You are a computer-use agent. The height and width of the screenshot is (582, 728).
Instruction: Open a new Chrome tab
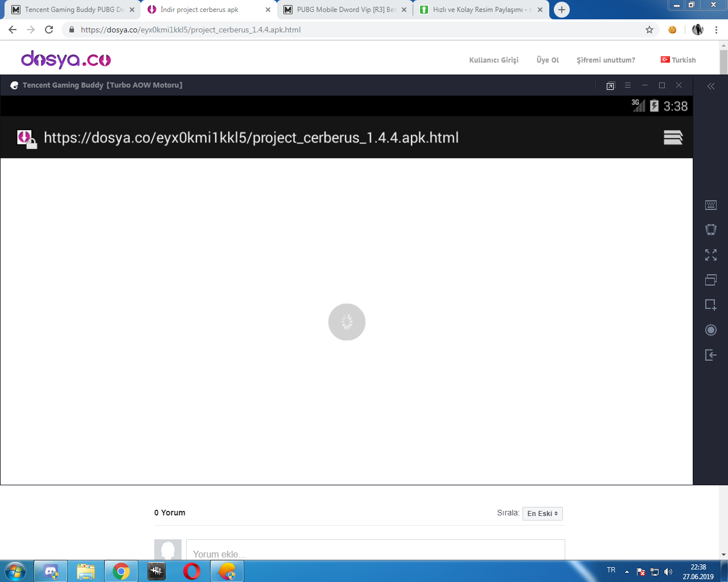561,10
